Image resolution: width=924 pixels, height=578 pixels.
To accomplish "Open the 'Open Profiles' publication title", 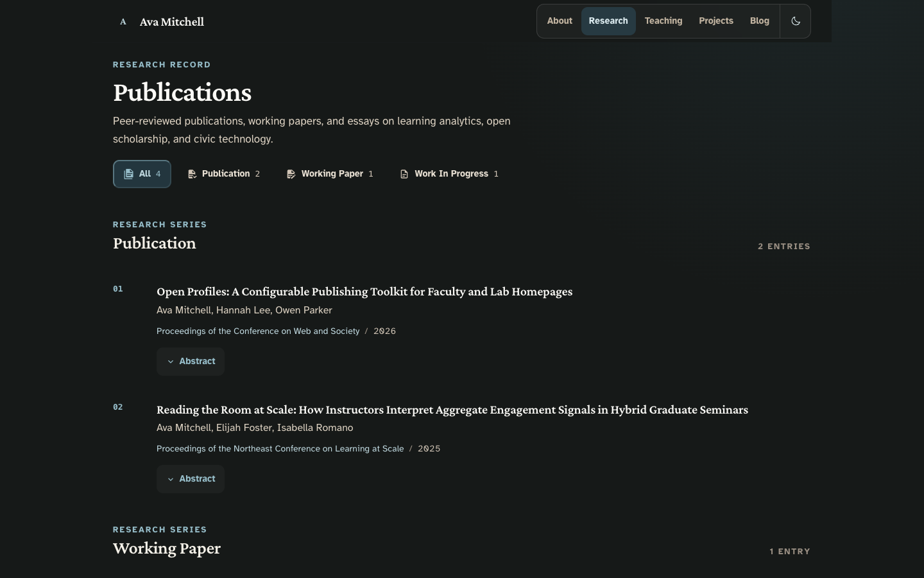I will pos(364,292).
